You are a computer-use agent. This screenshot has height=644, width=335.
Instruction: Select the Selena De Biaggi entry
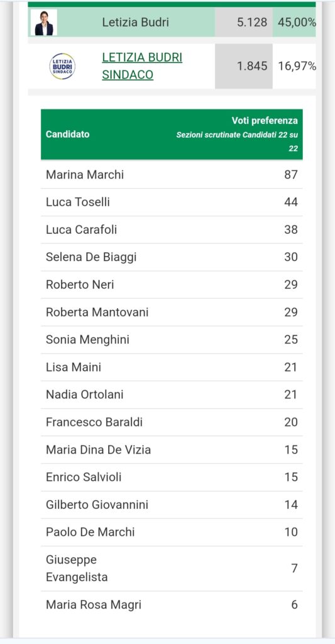[x=172, y=257]
